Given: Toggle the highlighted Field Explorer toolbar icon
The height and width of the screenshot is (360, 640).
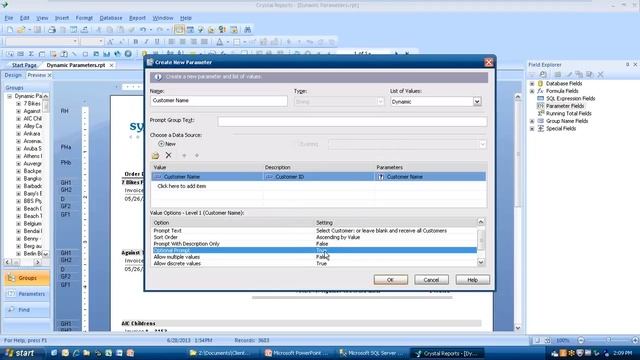Looking at the screenshot, I should (x=179, y=29).
